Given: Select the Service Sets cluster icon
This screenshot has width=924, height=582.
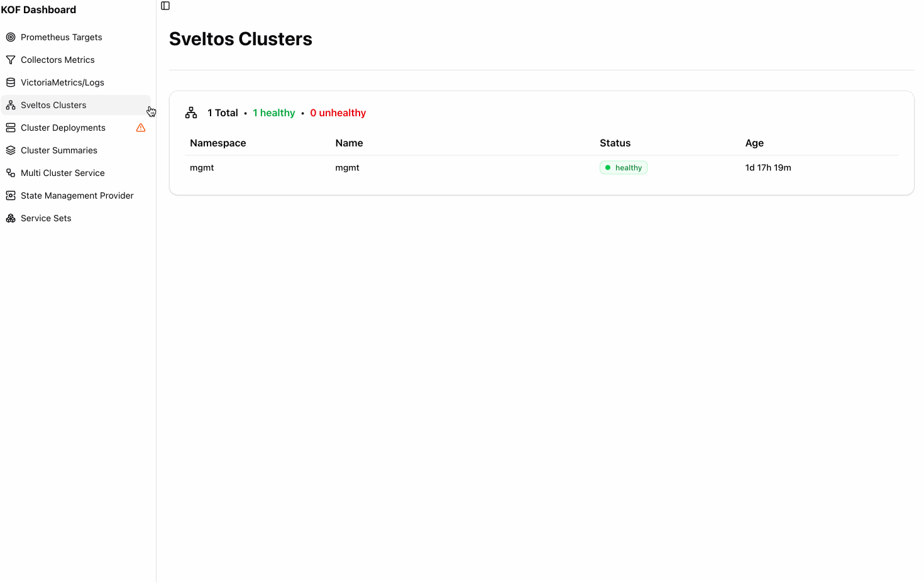Looking at the screenshot, I should coord(11,217).
